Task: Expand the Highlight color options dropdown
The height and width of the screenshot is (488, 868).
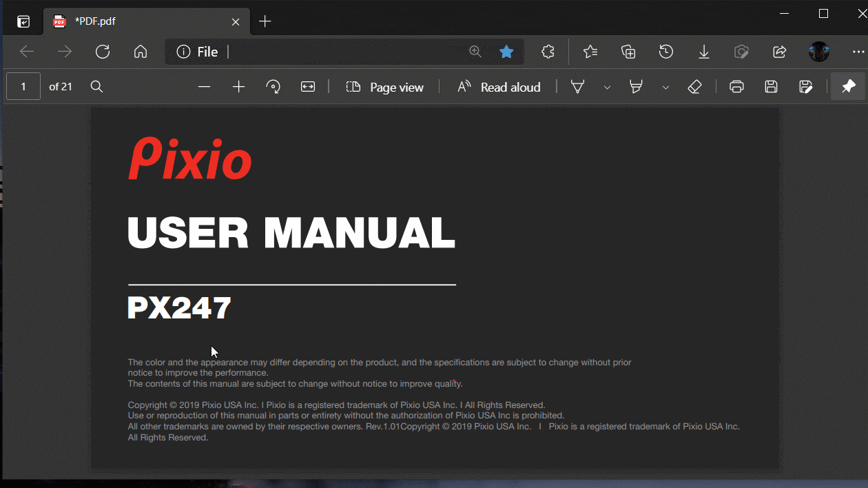Action: [665, 88]
